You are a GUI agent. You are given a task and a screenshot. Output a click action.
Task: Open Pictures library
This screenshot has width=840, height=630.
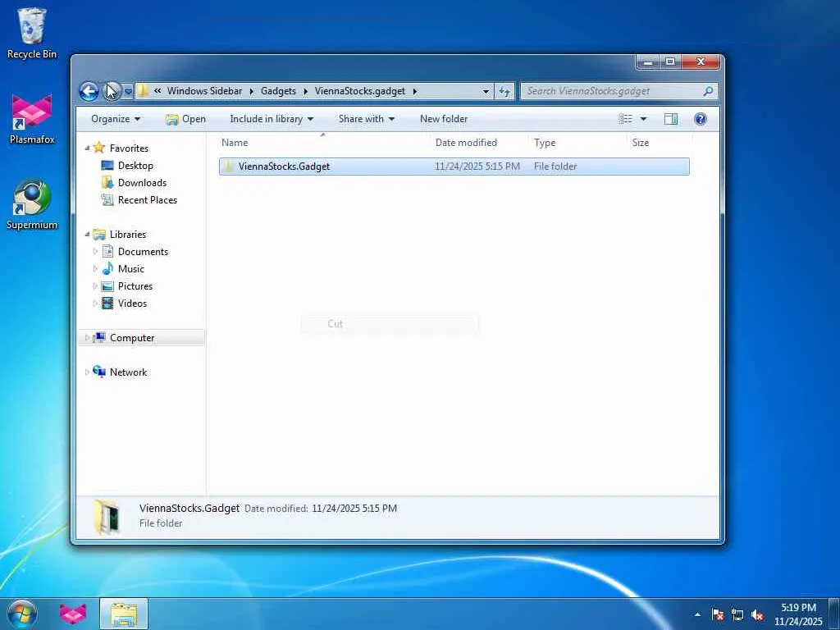(135, 286)
